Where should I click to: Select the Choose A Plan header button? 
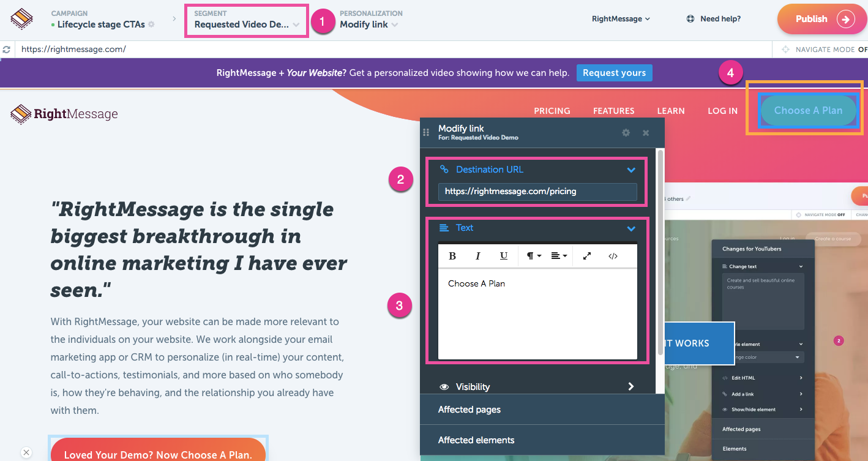click(x=808, y=110)
